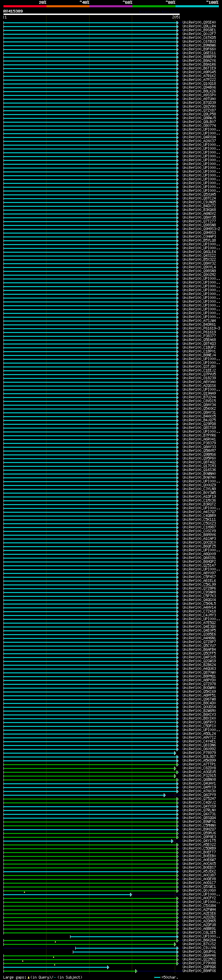Select the UniRef100_P61619 label
The width and height of the screenshot is (222, 980).
click(199, 332)
